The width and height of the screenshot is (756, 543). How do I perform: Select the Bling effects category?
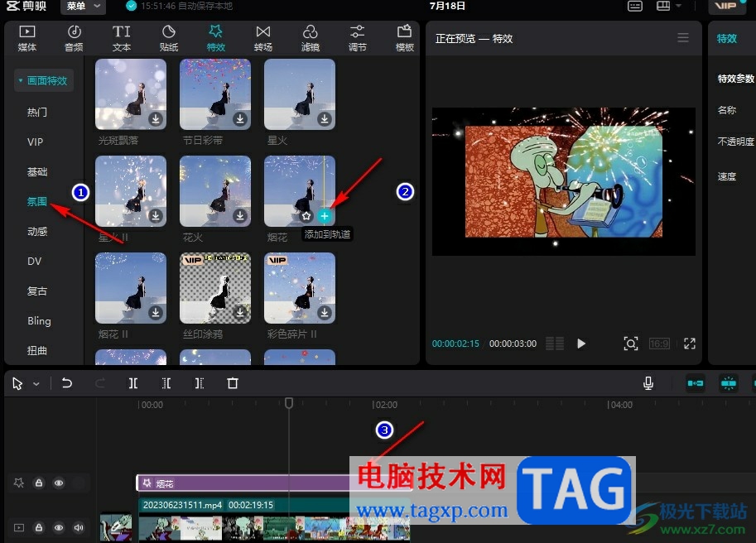39,321
